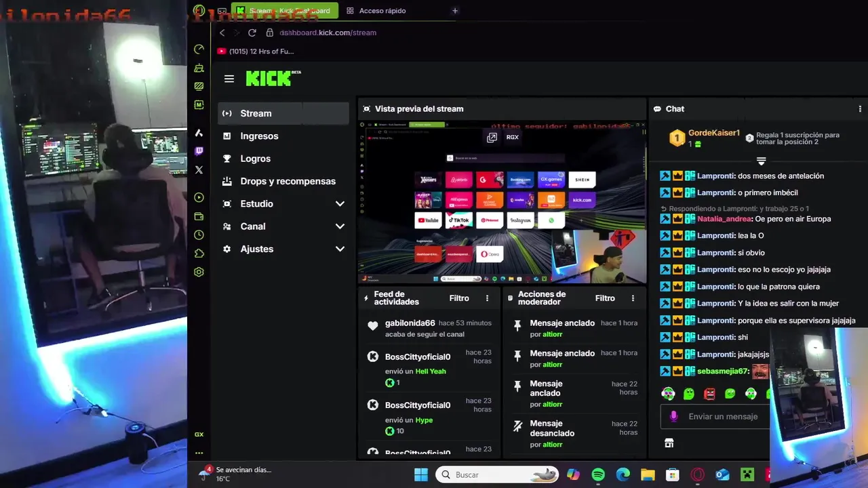Open Logros page

click(x=255, y=159)
